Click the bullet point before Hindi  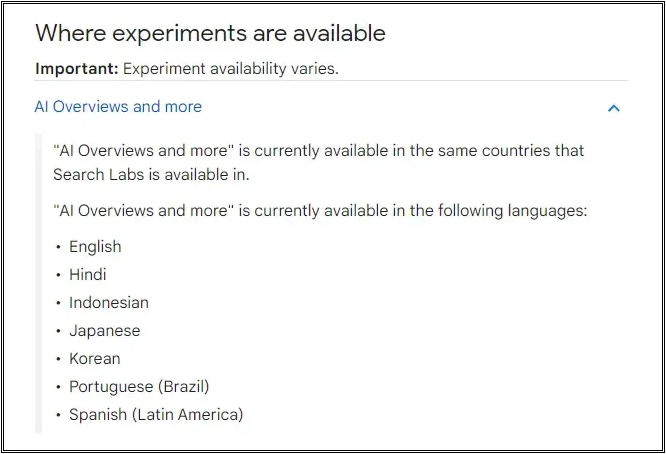coord(58,275)
